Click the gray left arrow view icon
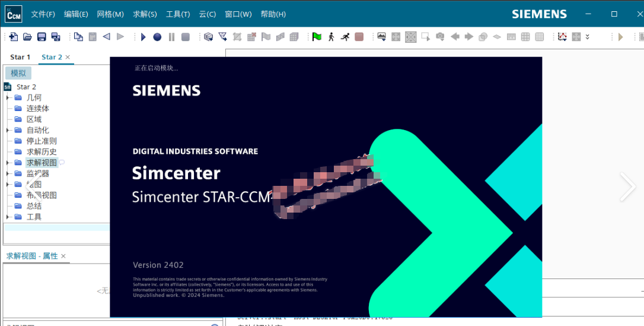The height and width of the screenshot is (326, 644). [455, 37]
